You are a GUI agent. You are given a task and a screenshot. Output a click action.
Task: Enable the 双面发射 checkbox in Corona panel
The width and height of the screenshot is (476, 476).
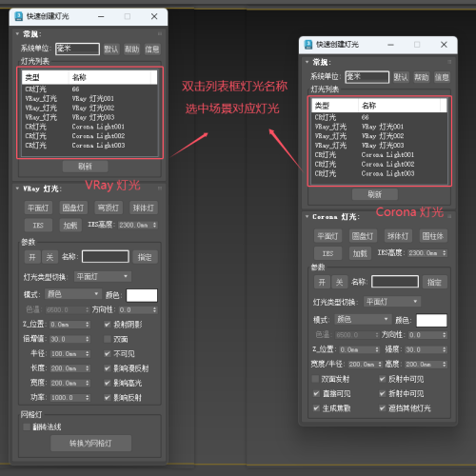315,379
